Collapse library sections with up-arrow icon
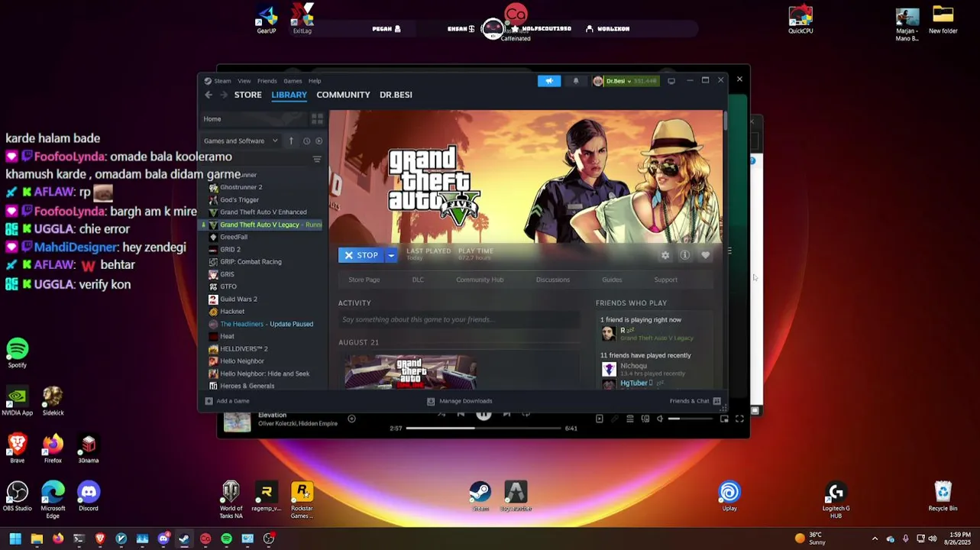 [x=291, y=141]
